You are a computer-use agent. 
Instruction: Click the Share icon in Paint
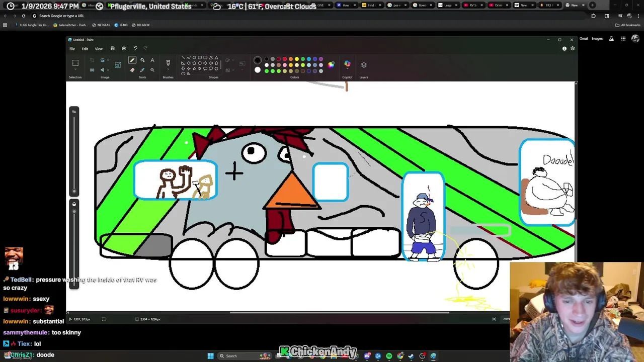(124, 49)
